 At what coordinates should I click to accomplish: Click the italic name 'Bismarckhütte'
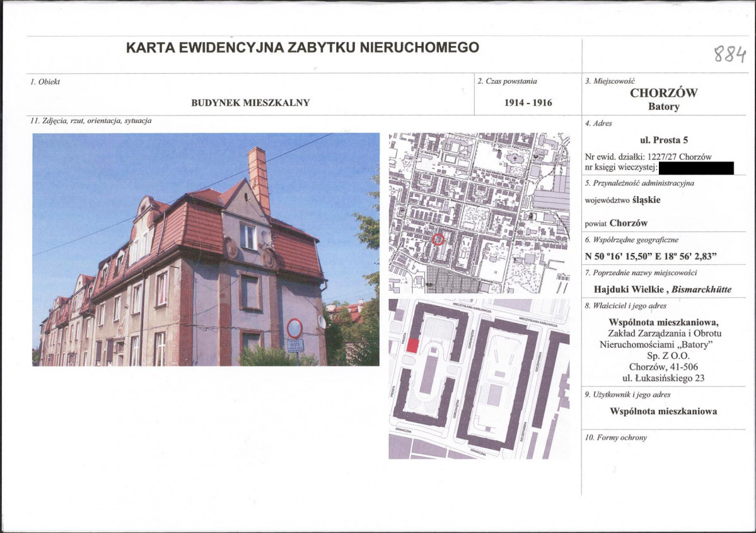[701, 290]
